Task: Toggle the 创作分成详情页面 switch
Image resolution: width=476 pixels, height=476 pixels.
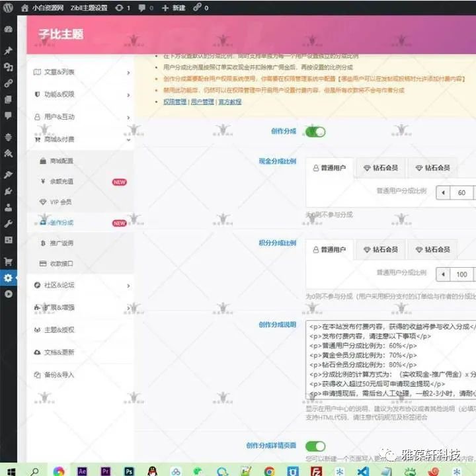Action: [315, 446]
